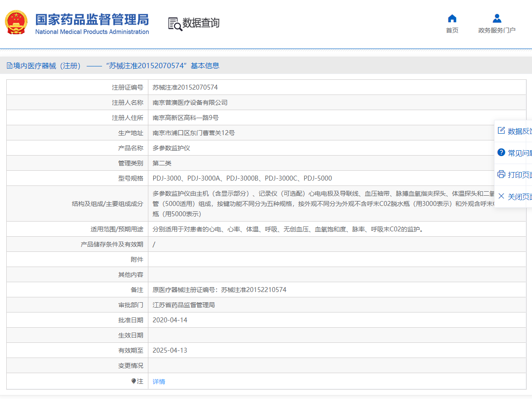Click the 打印页面 printer icon
The image size is (532, 399).
click(501, 175)
